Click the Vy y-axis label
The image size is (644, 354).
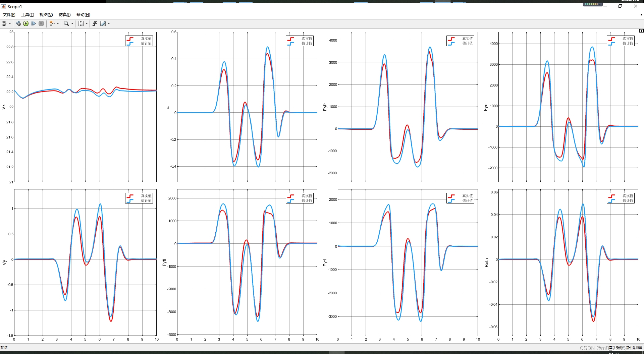coord(4,262)
